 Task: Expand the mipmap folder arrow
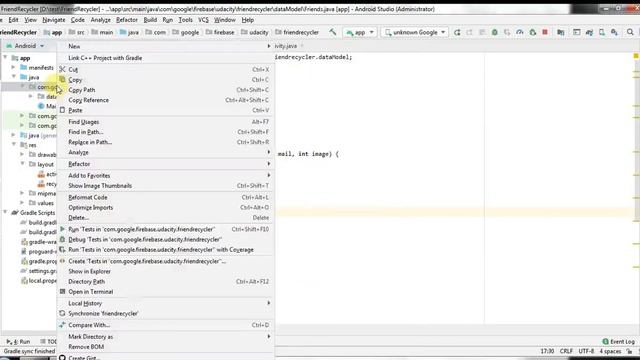coord(22,193)
